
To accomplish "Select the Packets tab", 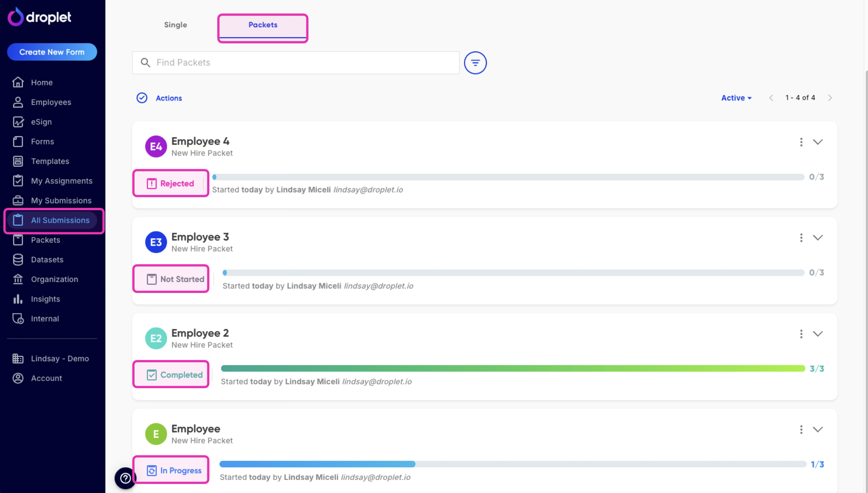I will 263,25.
